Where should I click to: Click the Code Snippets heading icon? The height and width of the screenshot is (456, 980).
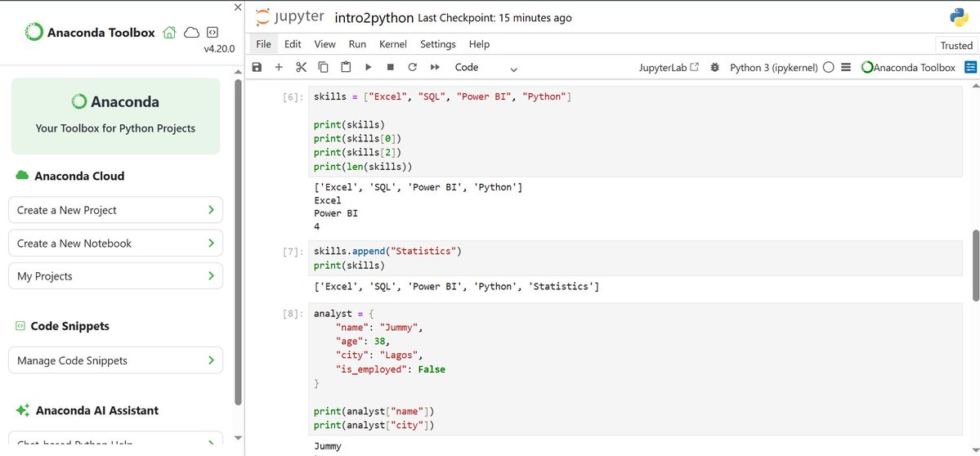point(20,326)
